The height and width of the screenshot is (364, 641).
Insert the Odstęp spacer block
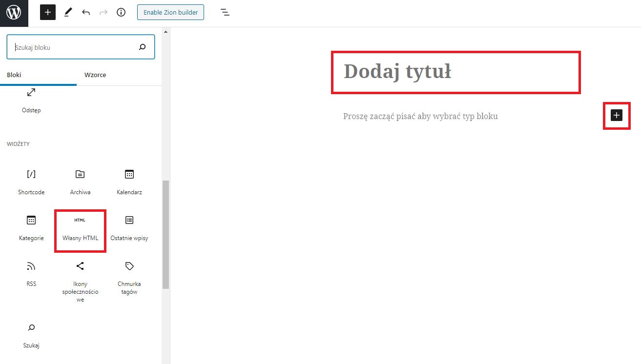coord(31,100)
